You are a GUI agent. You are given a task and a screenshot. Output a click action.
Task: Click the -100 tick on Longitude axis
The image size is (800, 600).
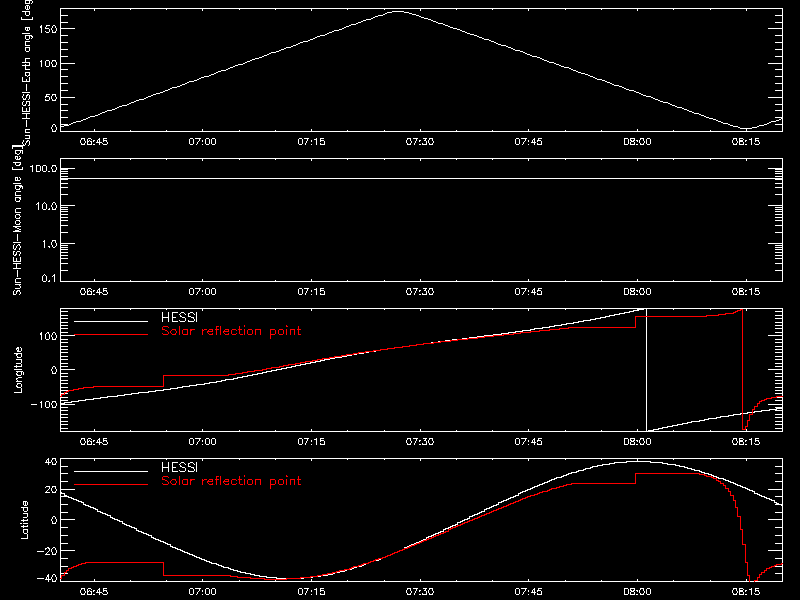coord(44,404)
